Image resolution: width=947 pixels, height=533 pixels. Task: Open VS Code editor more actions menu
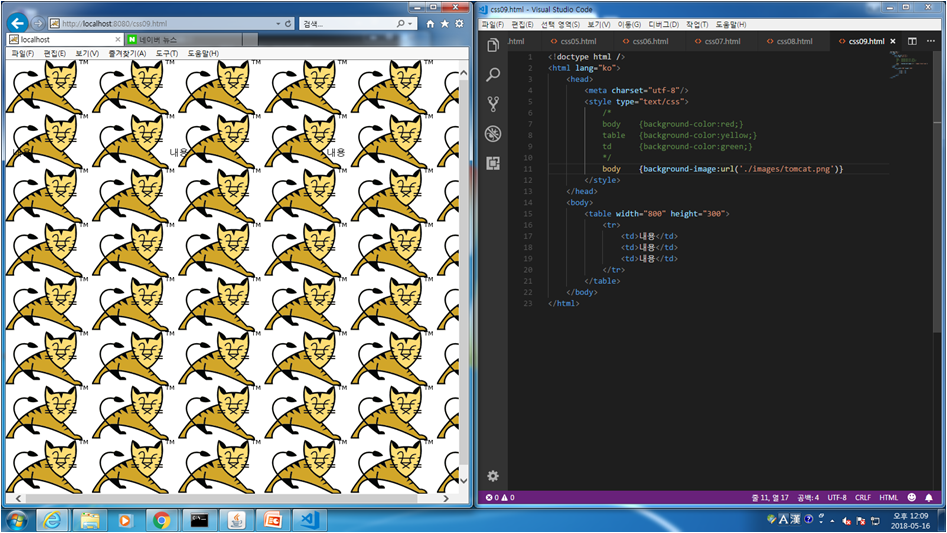coord(931,41)
